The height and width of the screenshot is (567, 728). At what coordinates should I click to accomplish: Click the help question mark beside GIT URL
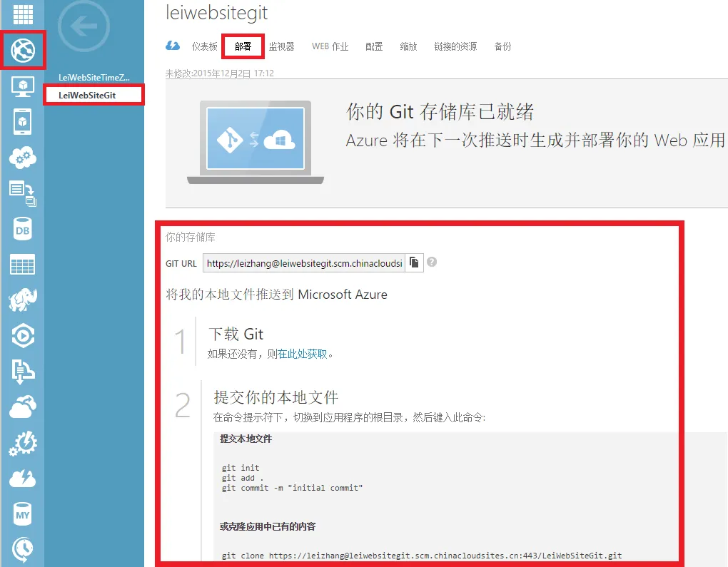pos(432,262)
